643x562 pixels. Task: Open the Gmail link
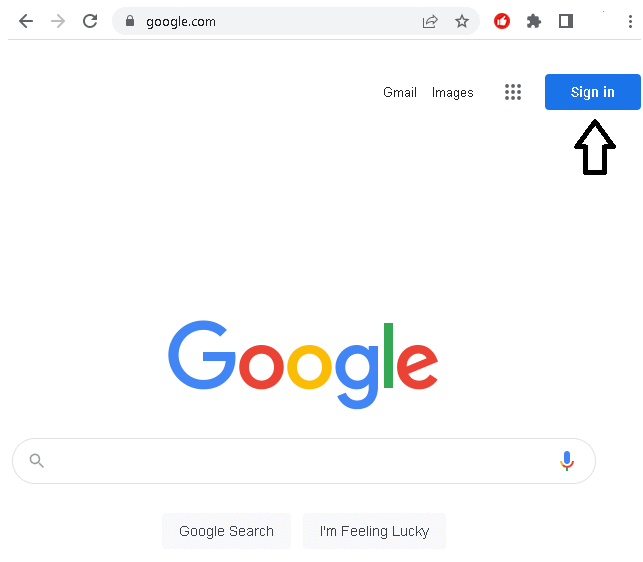tap(400, 92)
